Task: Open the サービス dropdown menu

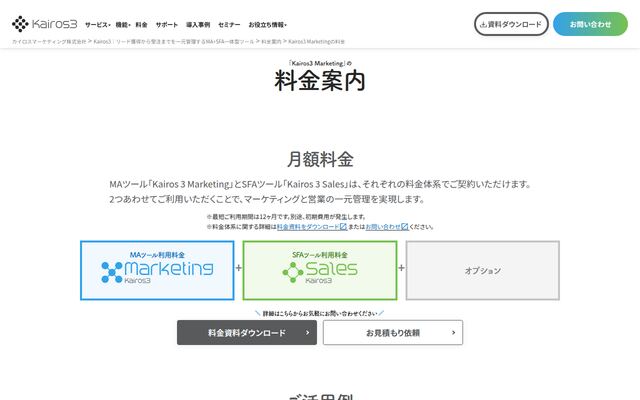Action: point(98,25)
